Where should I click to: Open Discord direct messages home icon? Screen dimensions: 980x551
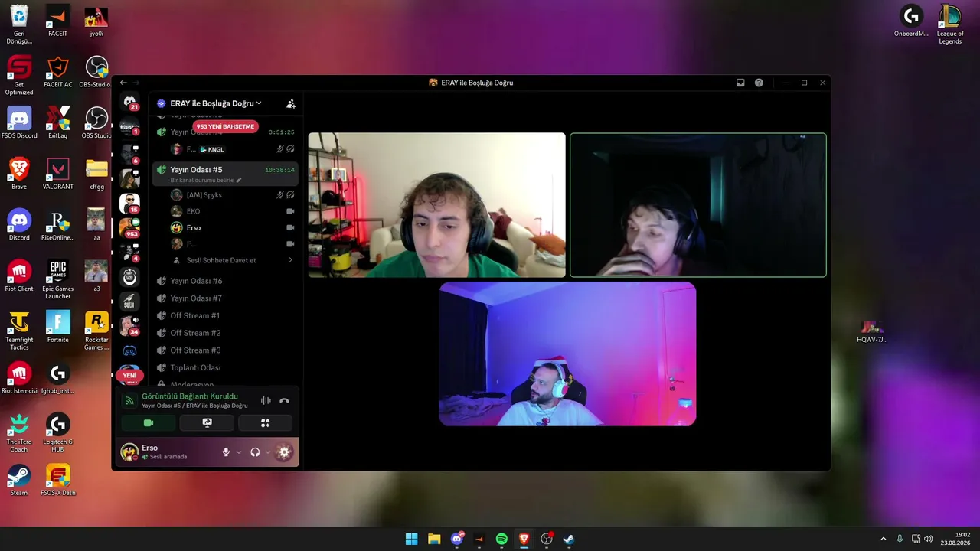pyautogui.click(x=129, y=101)
